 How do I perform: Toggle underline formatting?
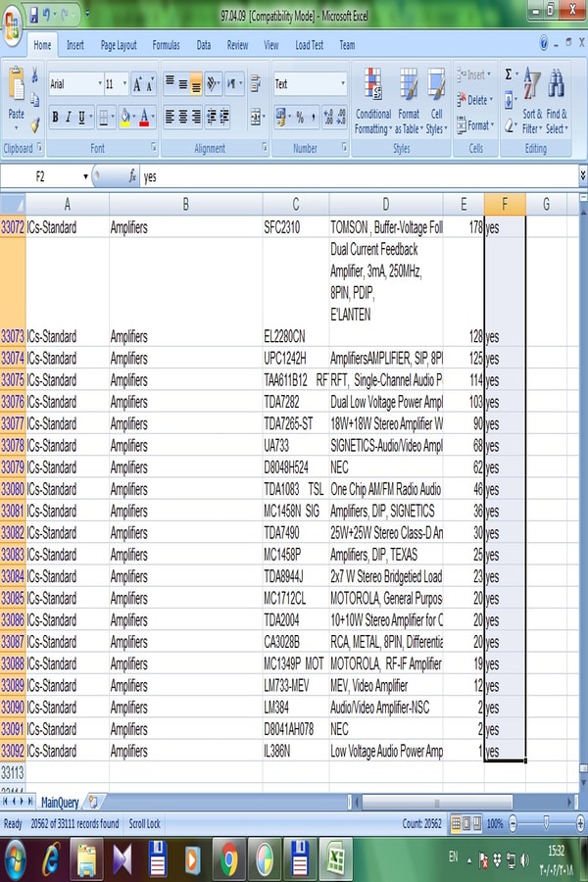point(81,117)
